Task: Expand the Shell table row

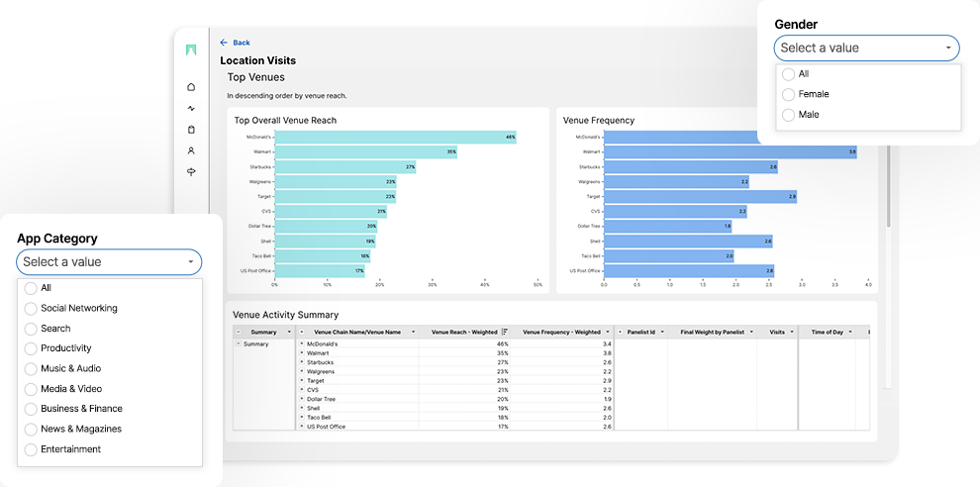Action: pos(302,408)
